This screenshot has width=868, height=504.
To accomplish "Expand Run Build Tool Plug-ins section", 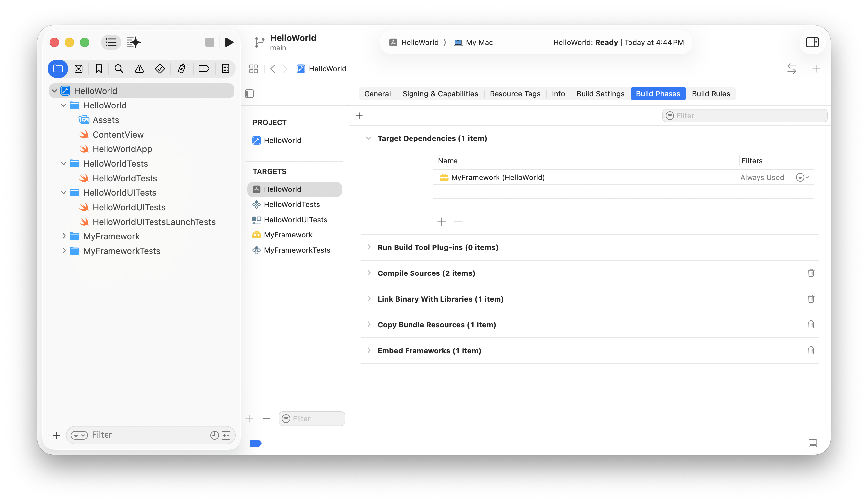I will click(369, 247).
